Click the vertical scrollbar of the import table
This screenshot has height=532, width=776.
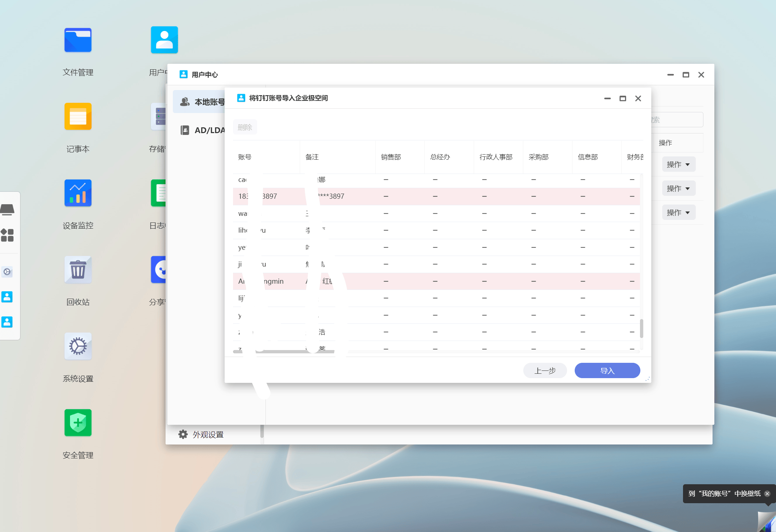coord(641,329)
